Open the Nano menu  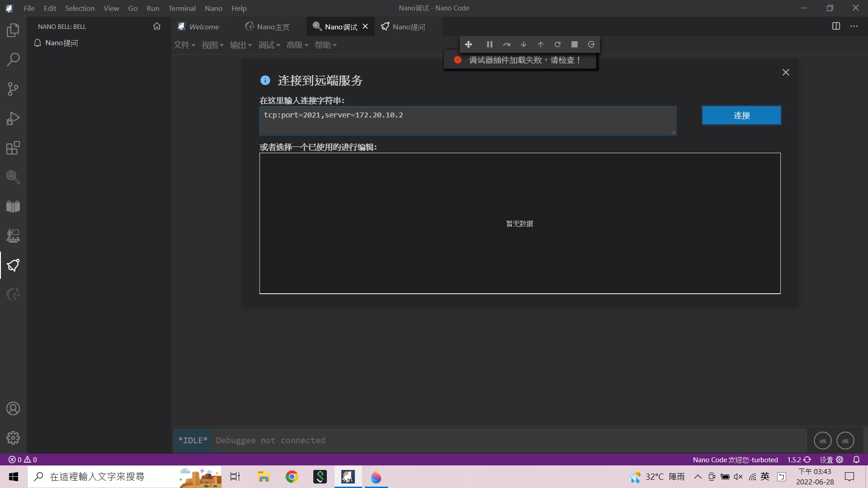213,8
